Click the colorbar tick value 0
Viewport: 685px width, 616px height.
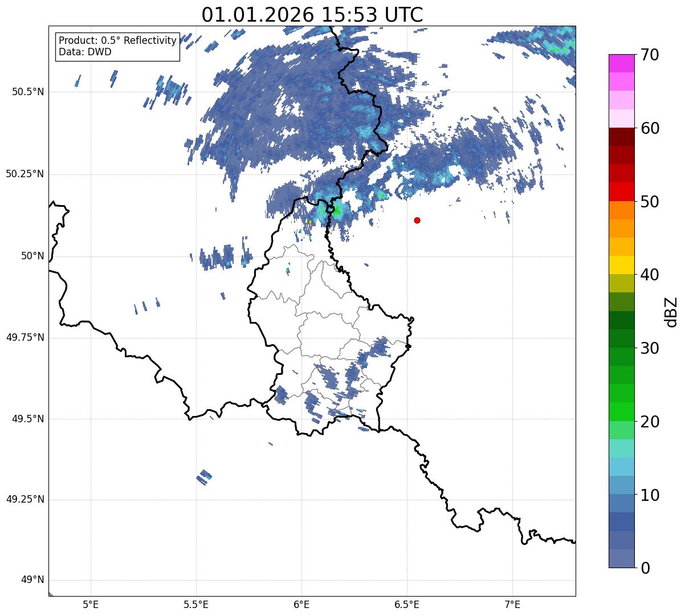[645, 568]
